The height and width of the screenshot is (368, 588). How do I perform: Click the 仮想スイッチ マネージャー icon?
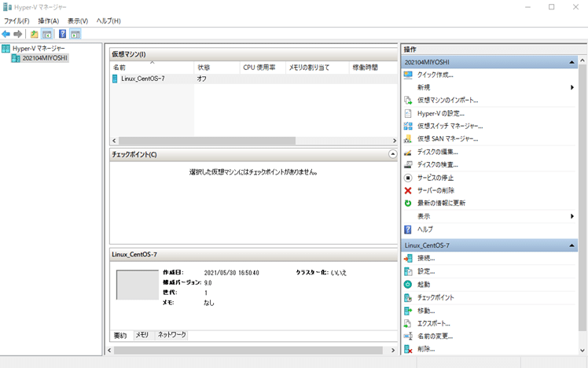coord(408,126)
